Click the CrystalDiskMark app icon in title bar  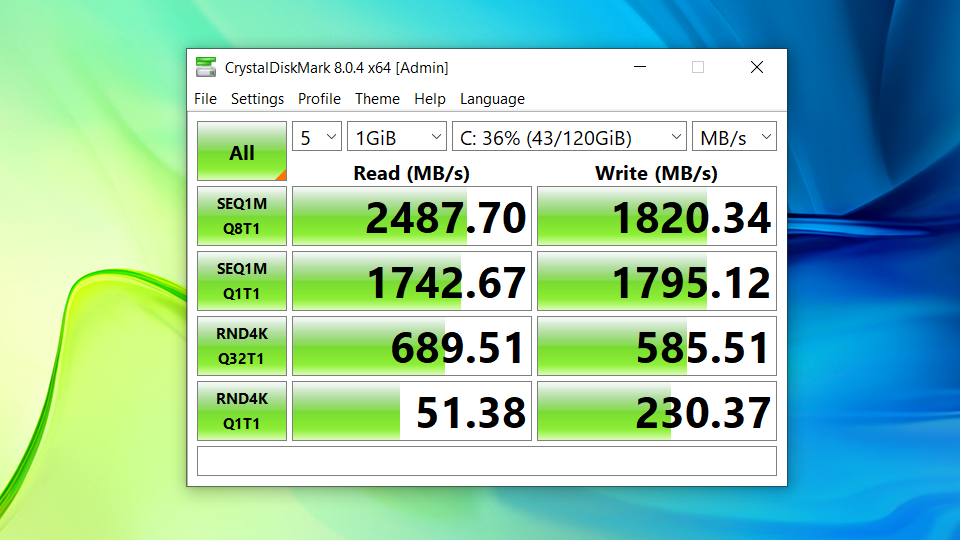(x=206, y=67)
